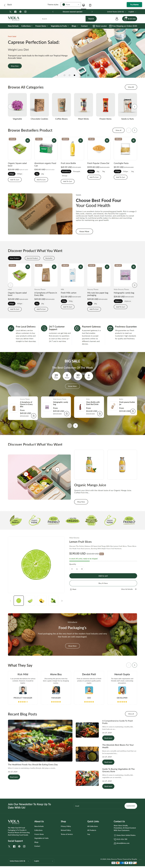Increase Lemon Fruit Slices quantity
Image resolution: width=145 pixels, height=868 pixels.
[82, 569]
